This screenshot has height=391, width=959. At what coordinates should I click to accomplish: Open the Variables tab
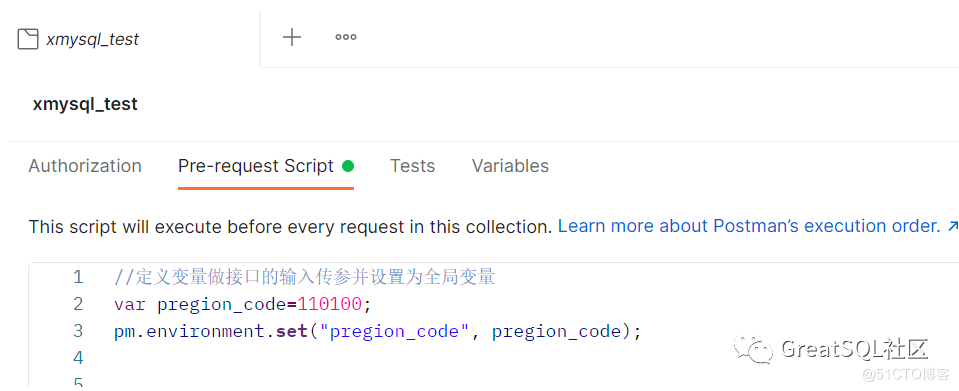(511, 166)
